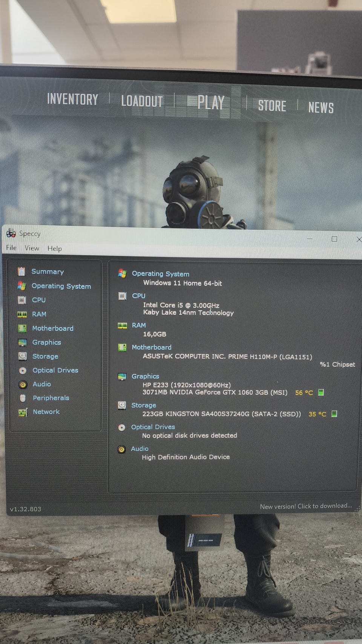This screenshot has width=362, height=644.
Task: Click the CPU chip icon in sidebar
Action: click(22, 300)
